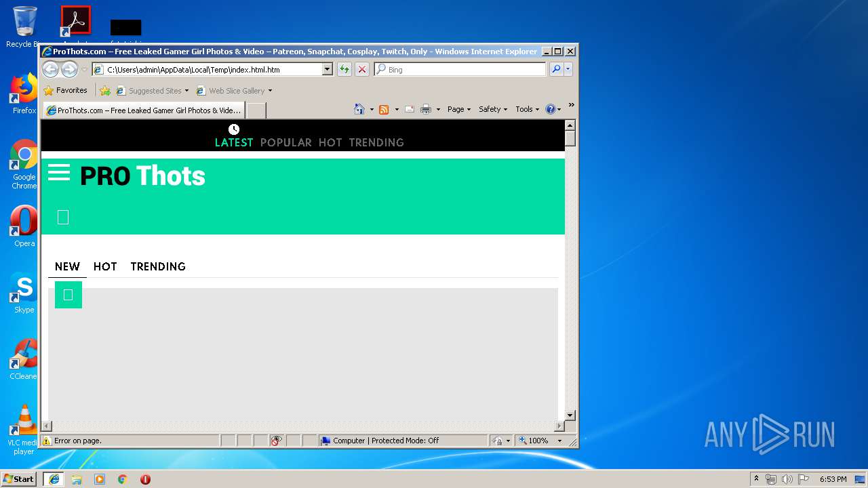Select the TRENDING link in black bar

tap(376, 142)
